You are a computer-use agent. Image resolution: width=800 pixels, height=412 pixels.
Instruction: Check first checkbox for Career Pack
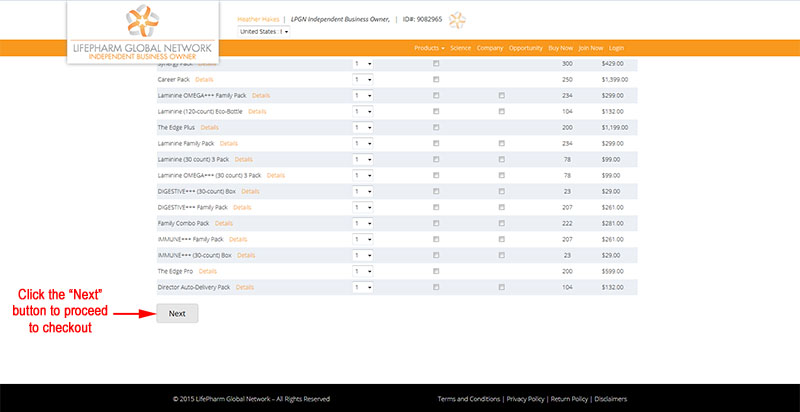[x=436, y=80]
